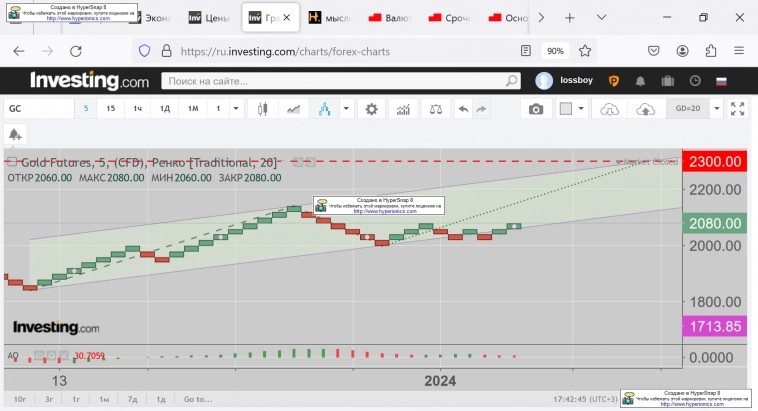The height and width of the screenshot is (411, 758).
Task: Close the active Гра tab
Action: click(287, 18)
